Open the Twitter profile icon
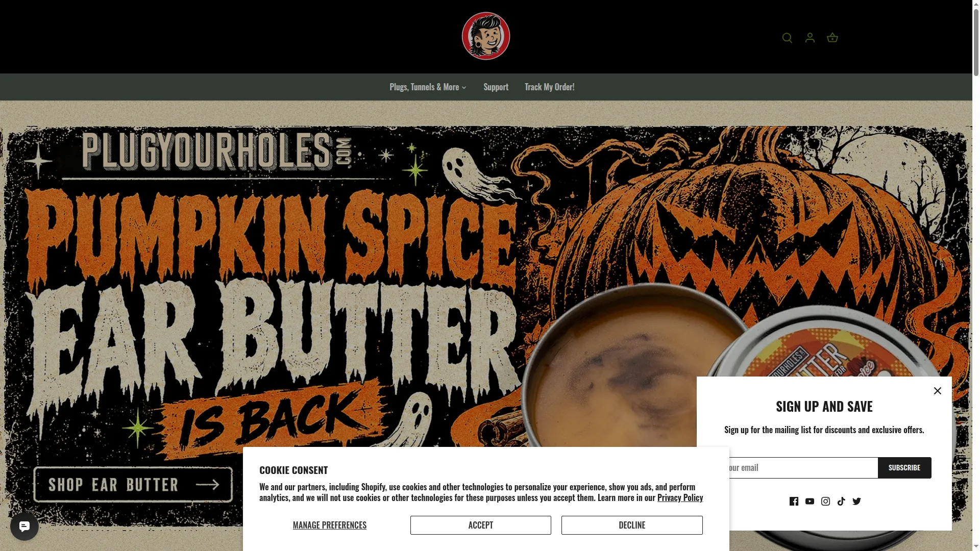 [x=857, y=501]
